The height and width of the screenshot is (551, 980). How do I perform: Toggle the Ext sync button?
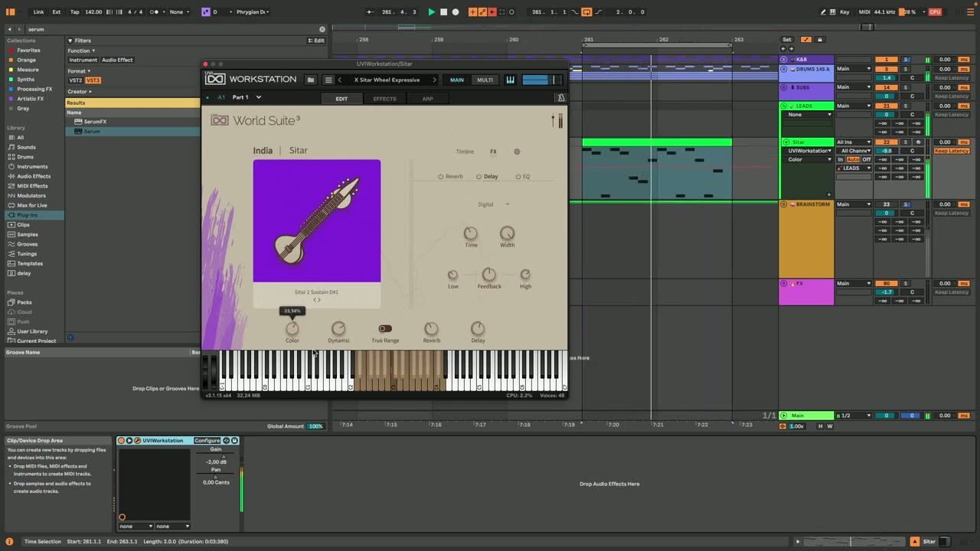point(57,12)
